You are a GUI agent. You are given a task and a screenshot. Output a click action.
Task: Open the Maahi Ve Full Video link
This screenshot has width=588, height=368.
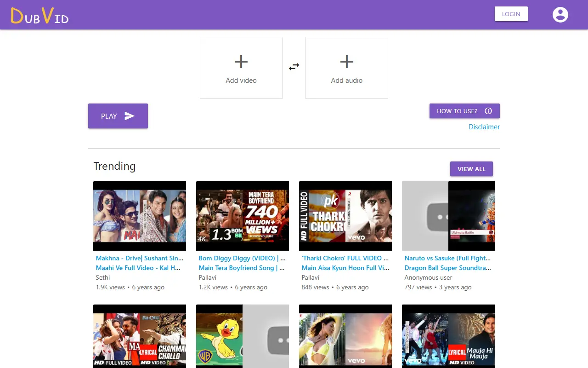click(x=138, y=268)
